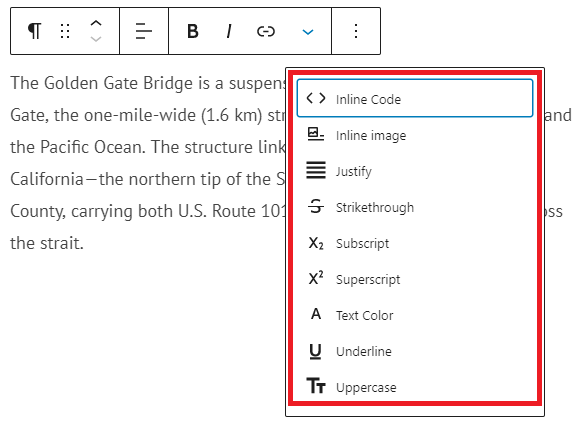
Task: Toggle italic formatting
Action: coord(229,31)
